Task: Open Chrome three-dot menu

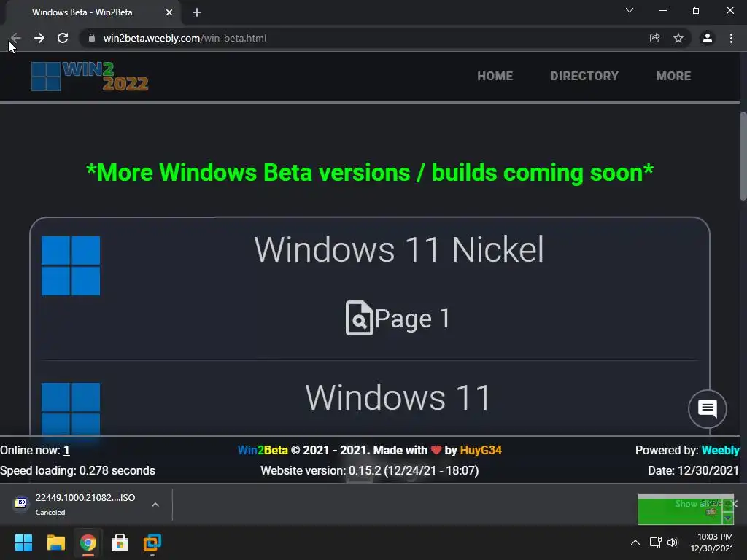Action: [731, 38]
